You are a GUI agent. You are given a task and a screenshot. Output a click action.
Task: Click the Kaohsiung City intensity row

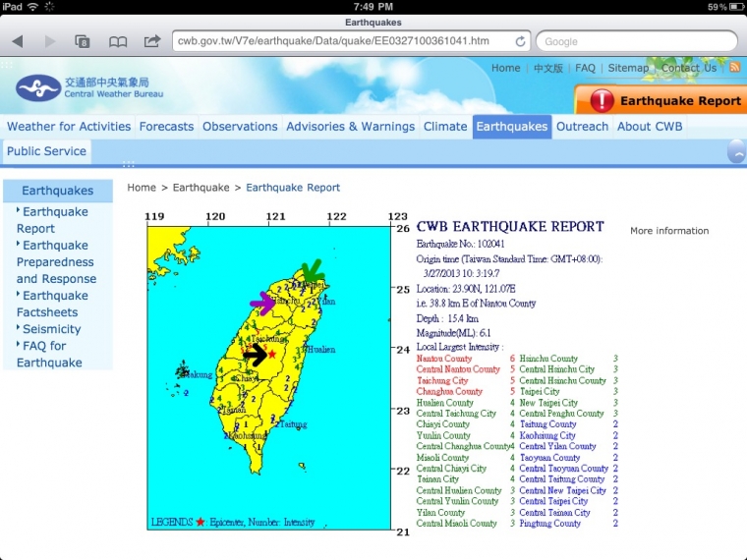(x=569, y=435)
